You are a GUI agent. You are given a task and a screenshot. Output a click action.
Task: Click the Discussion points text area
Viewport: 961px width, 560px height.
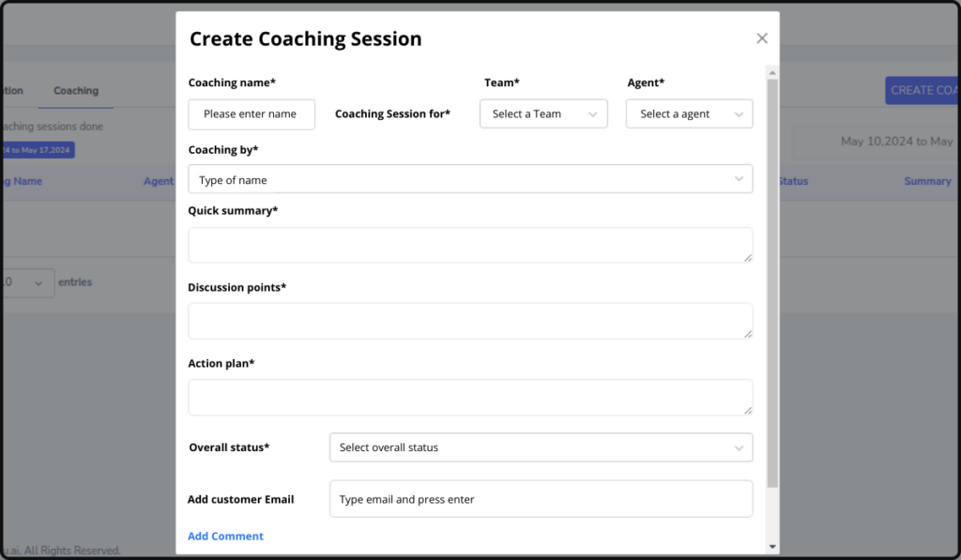469,321
